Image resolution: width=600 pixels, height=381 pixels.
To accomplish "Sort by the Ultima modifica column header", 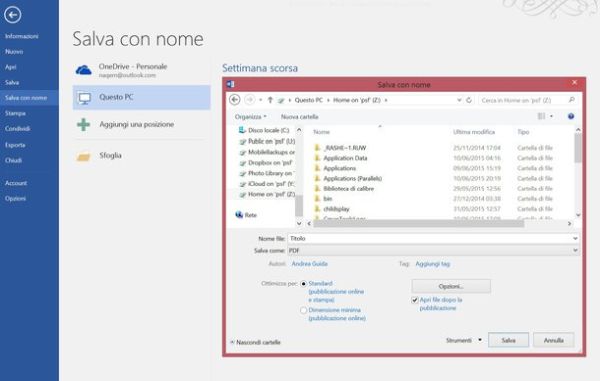I will 474,132.
